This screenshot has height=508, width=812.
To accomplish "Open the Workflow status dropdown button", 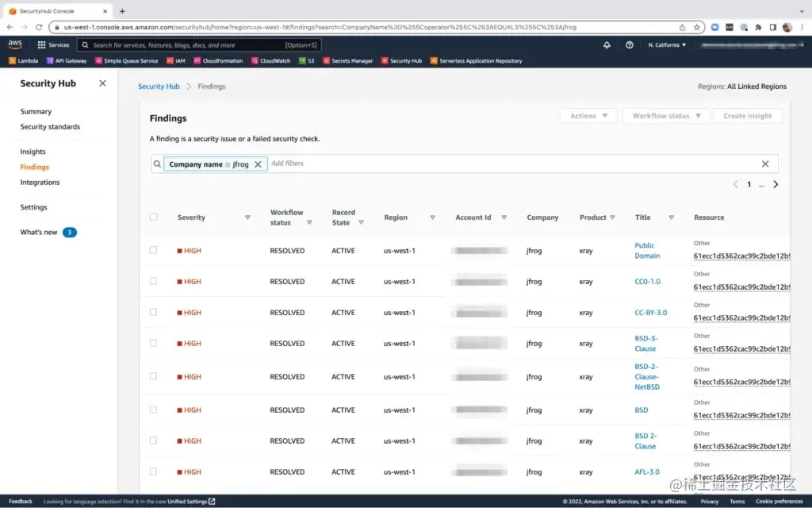I will 666,116.
